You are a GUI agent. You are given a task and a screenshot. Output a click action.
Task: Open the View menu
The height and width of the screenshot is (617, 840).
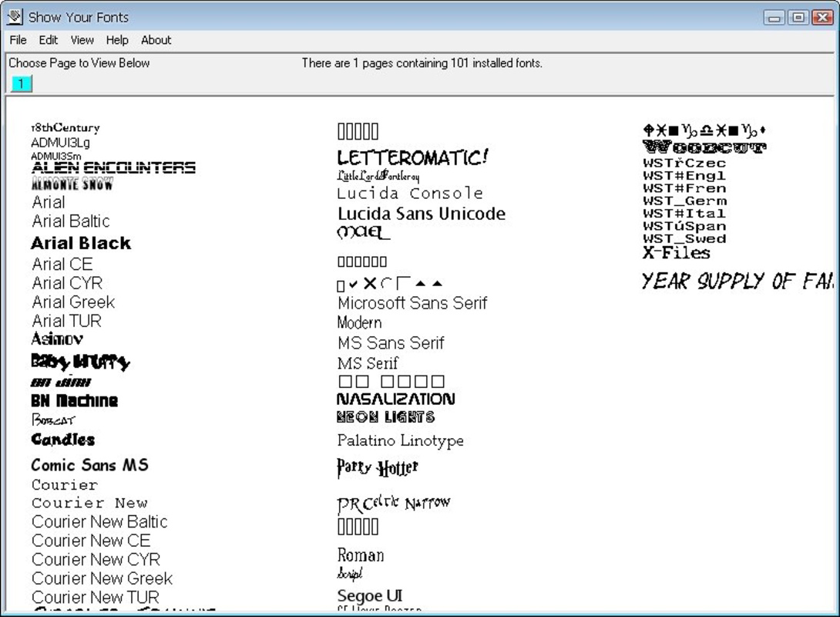pyautogui.click(x=82, y=40)
